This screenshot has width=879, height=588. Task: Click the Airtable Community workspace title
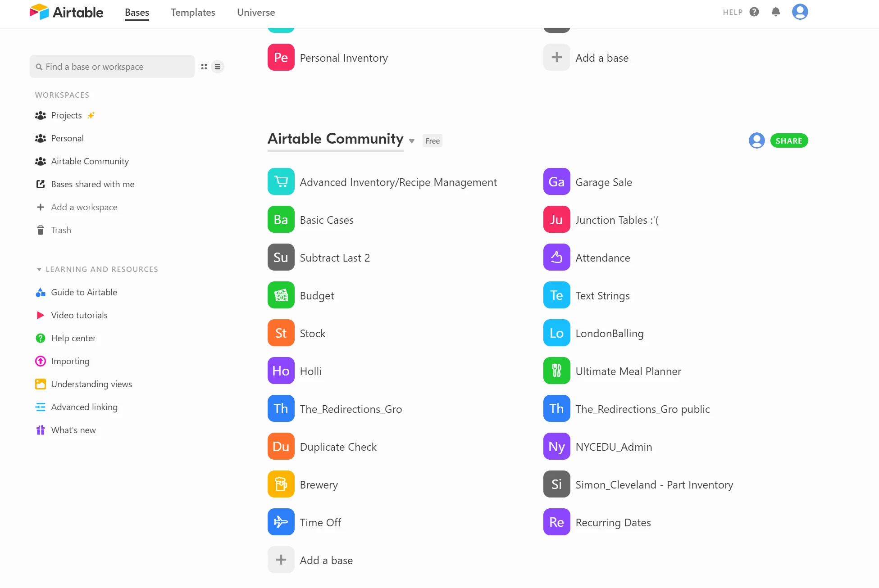click(336, 139)
